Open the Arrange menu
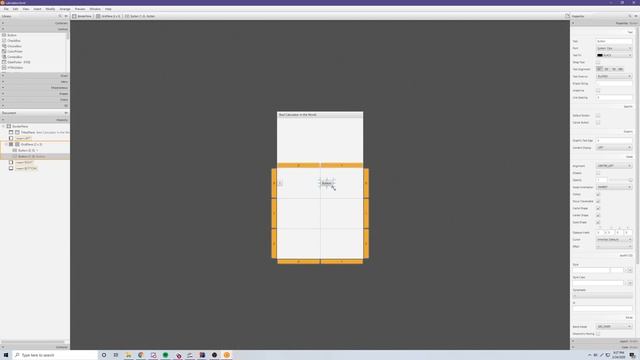640x360 pixels. [65, 9]
